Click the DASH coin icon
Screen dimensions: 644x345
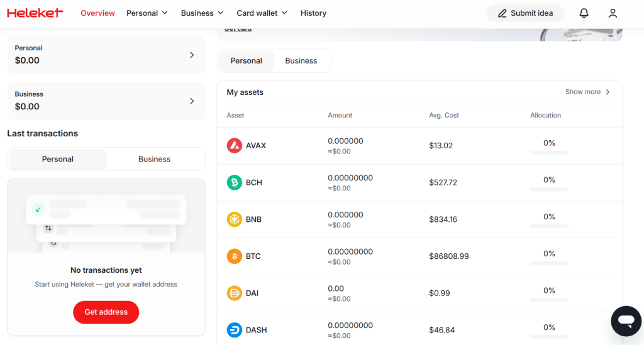point(234,330)
